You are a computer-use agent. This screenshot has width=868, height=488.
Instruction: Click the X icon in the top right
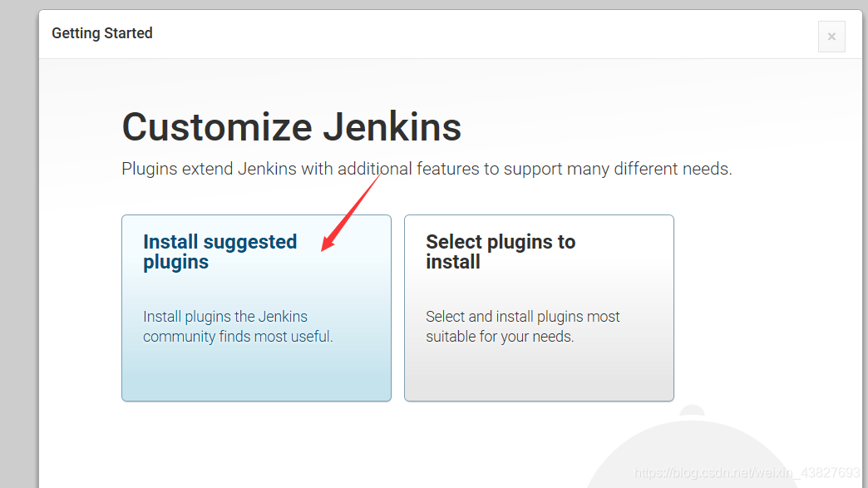coord(831,36)
